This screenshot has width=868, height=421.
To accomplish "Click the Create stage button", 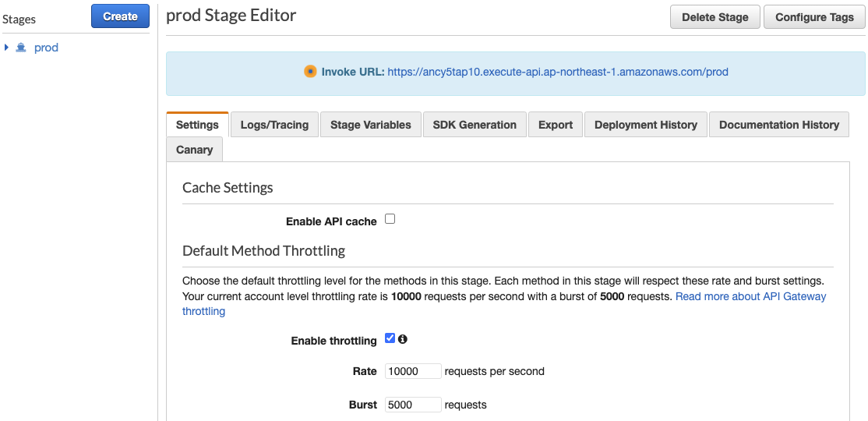I will [120, 16].
